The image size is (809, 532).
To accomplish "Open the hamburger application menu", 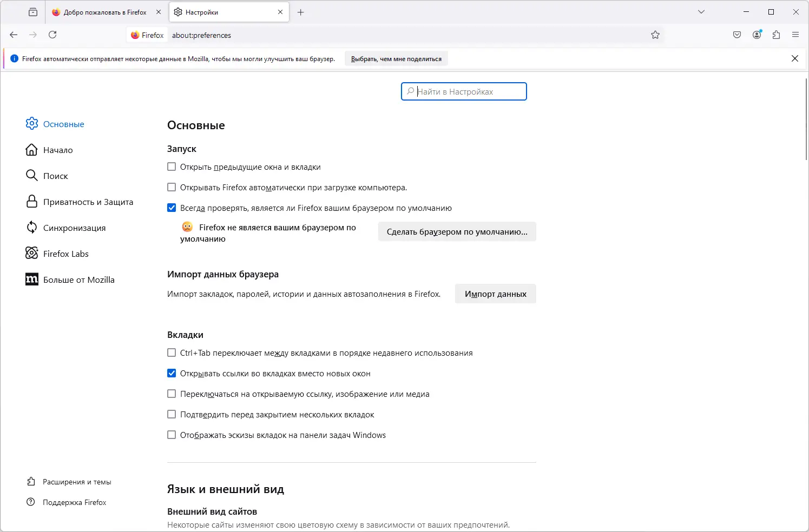I will point(795,35).
